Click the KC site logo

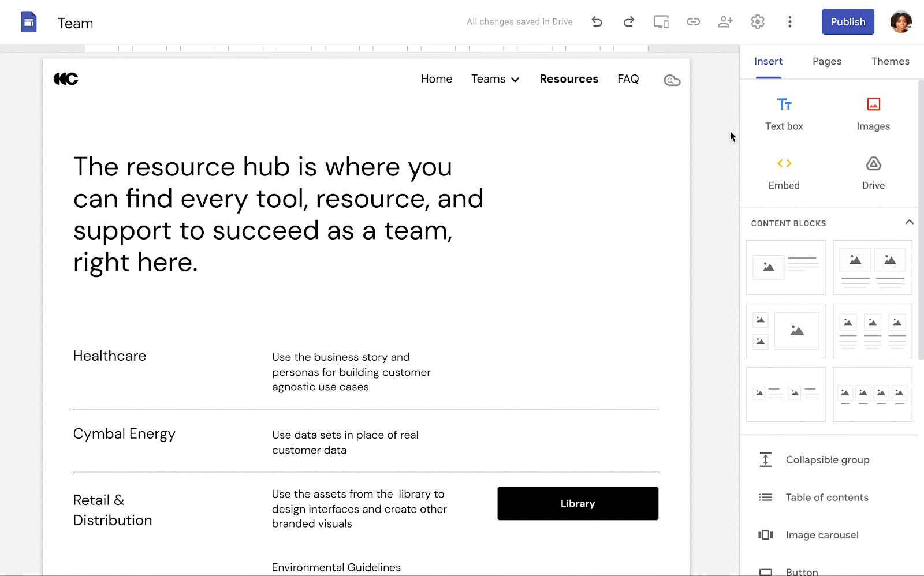pyautogui.click(x=66, y=78)
